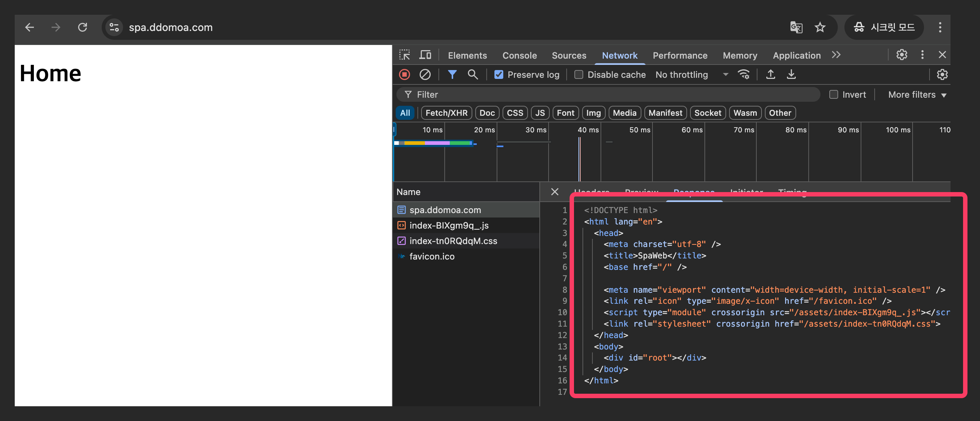The width and height of the screenshot is (980, 421).
Task: Toggle the network filter funnel icon
Action: tap(452, 74)
